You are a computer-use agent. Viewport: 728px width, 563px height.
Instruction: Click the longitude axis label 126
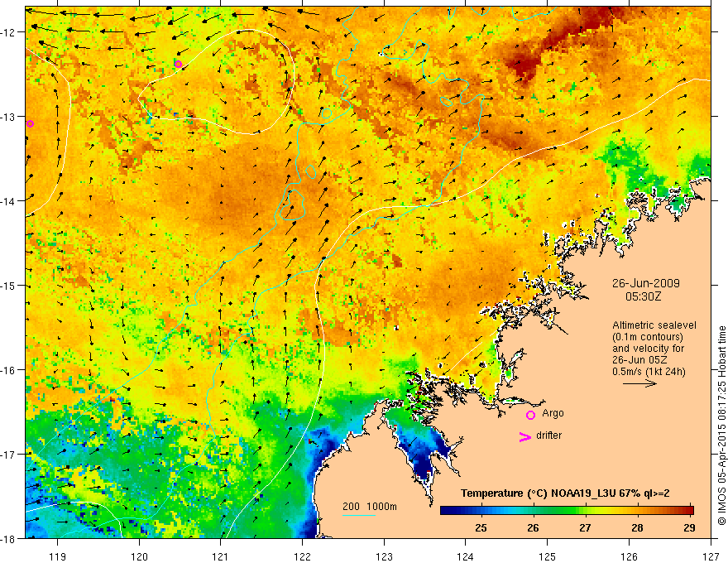tap(629, 556)
